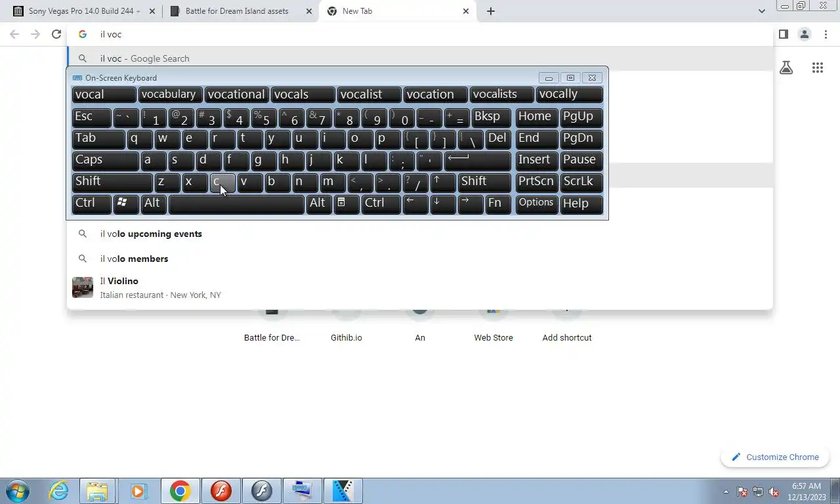This screenshot has width=840, height=504.
Task: Open red Flash taskbar icon
Action: click(x=220, y=491)
